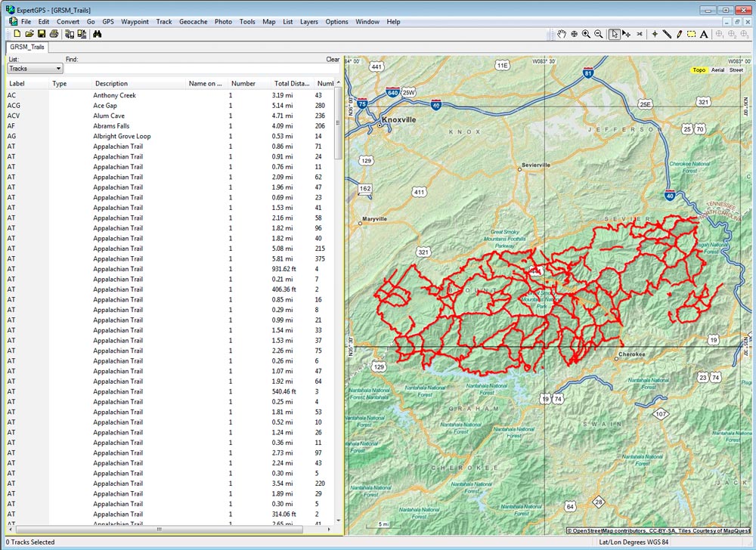Open the Track menu
756x550 pixels.
click(x=164, y=22)
